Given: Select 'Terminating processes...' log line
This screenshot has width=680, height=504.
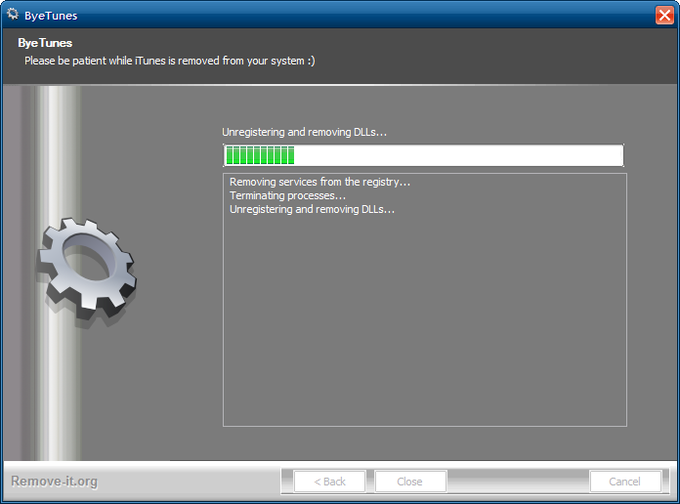Looking at the screenshot, I should (x=288, y=196).
